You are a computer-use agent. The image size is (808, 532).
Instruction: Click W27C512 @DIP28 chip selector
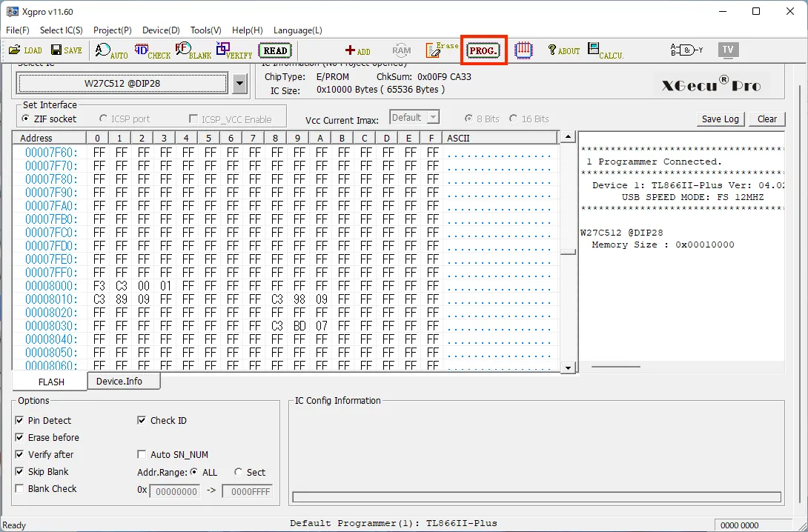tap(122, 84)
